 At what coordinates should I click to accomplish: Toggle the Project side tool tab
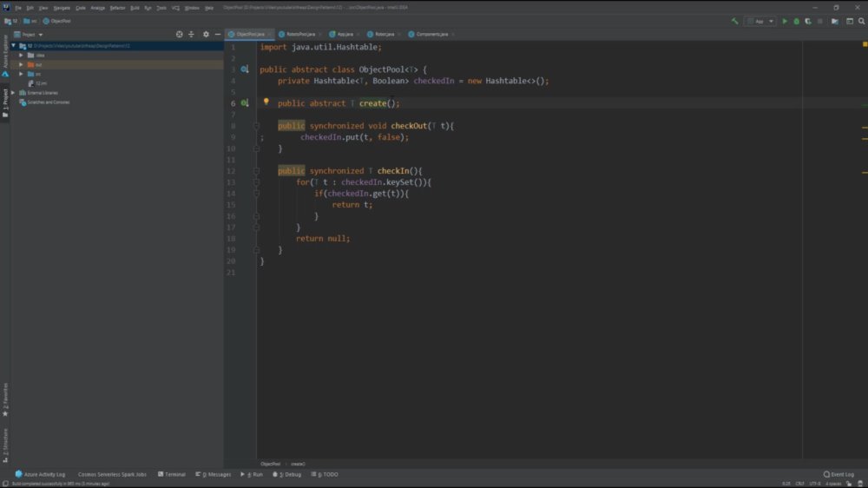tap(5, 102)
